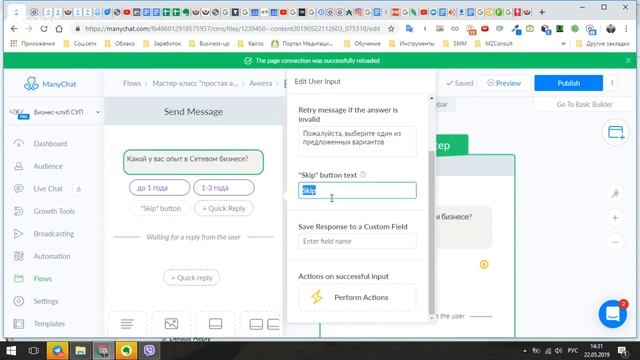Expand the Бизнес-клуб СУП account dropdown

98,112
